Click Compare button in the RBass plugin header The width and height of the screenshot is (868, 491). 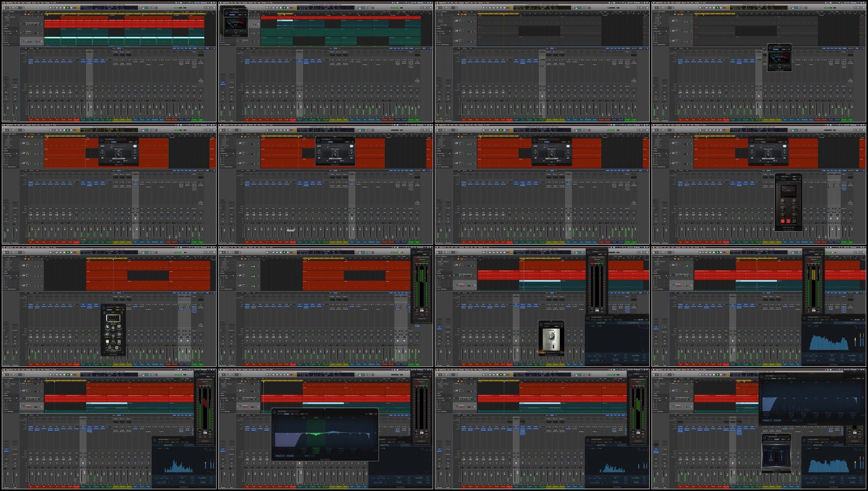[777, 439]
